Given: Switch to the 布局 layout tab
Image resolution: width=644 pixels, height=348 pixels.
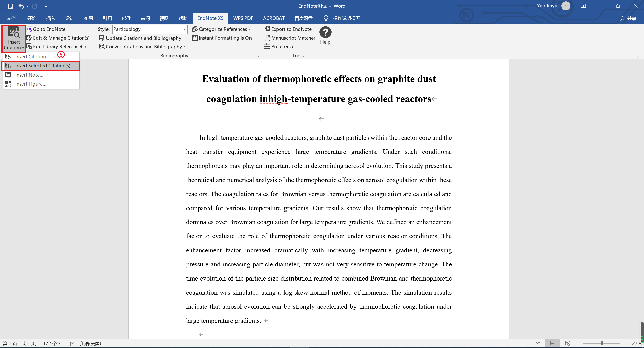Looking at the screenshot, I should tap(88, 18).
